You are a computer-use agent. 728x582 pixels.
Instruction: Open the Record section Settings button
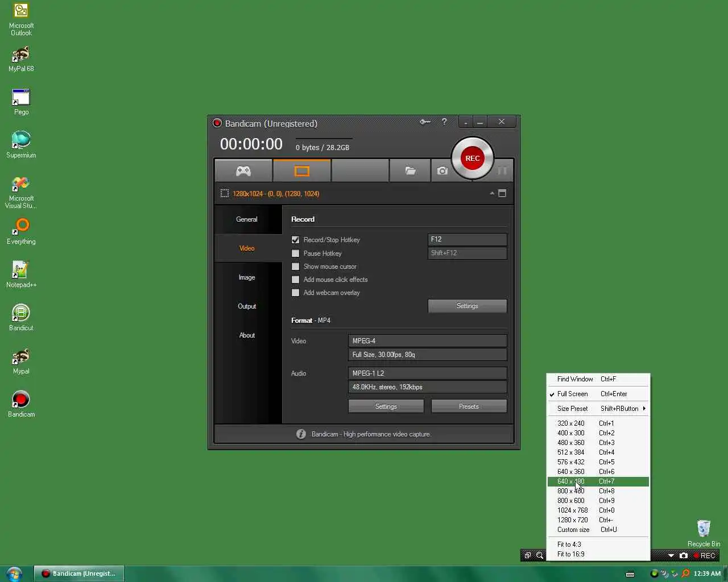pos(467,306)
